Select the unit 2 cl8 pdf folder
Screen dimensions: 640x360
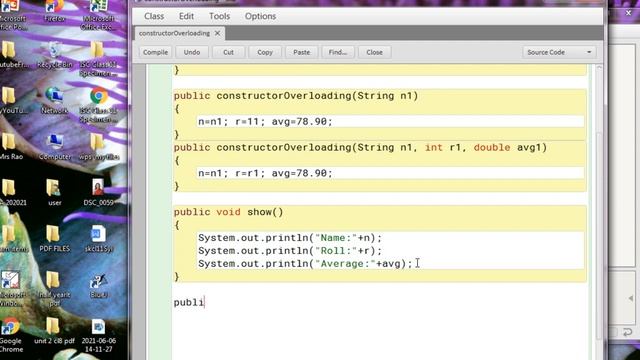click(54, 331)
